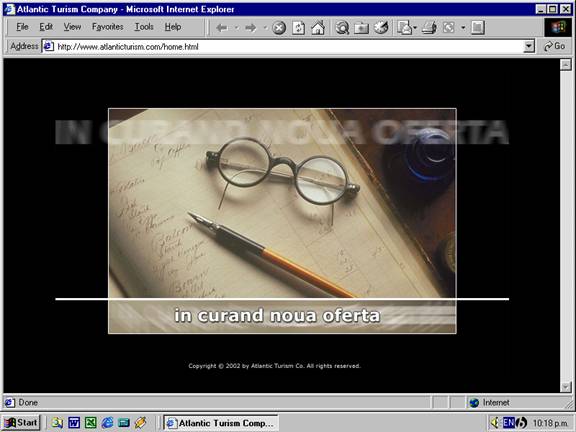
Task: Click the Windows logo throbber
Action: point(558,28)
